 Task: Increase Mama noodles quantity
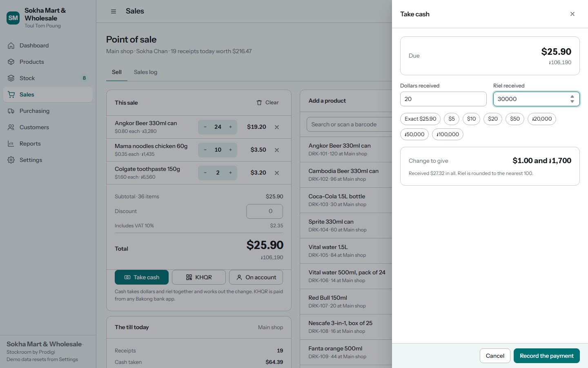click(x=230, y=150)
